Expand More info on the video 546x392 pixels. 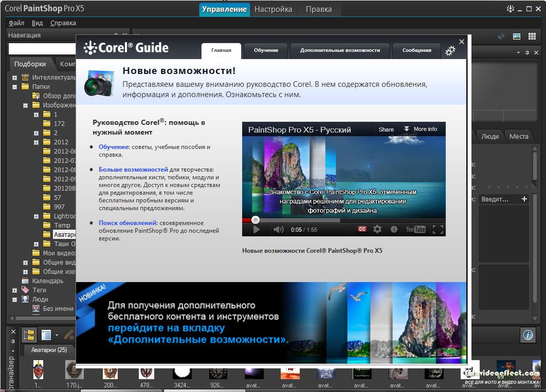[x=421, y=129]
